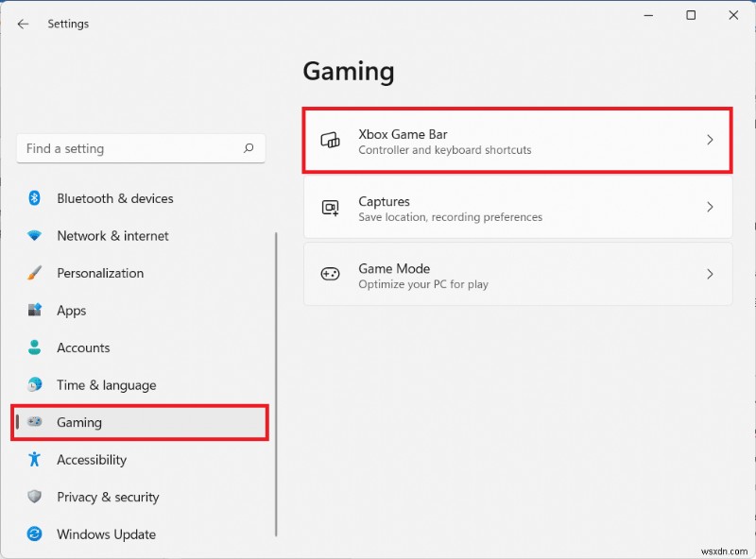Click the Game Mode controller icon
Image resolution: width=756 pixels, height=559 pixels.
tap(330, 275)
